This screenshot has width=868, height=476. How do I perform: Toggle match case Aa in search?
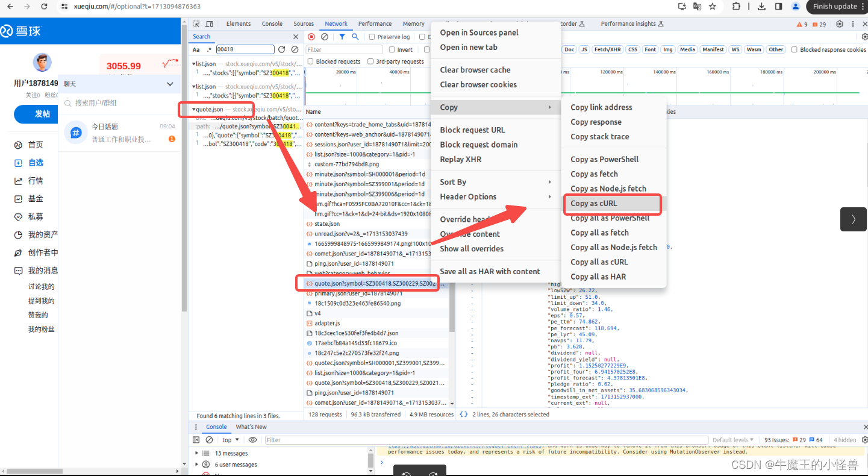pyautogui.click(x=196, y=49)
